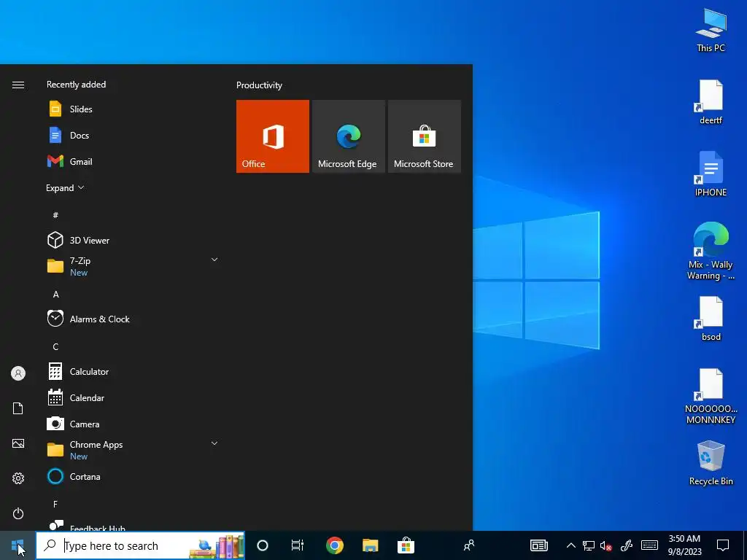Open the Action Center notifications icon

723,545
